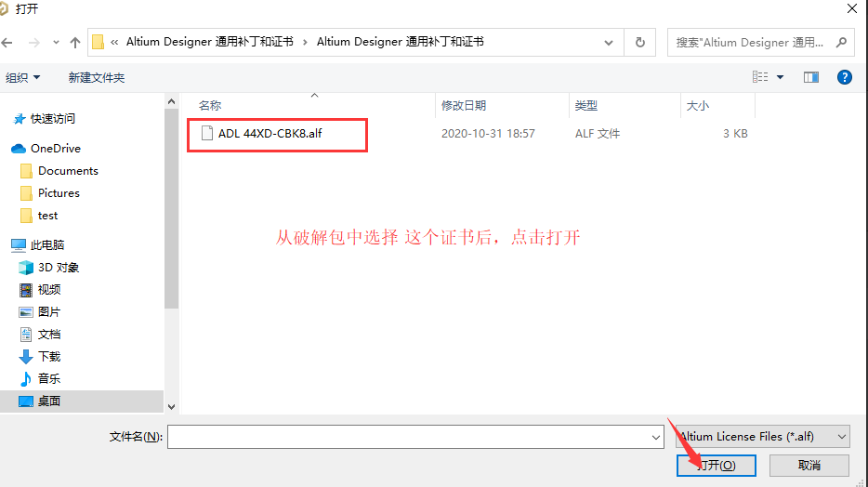Open OneDrive in the sidebar
This screenshot has height=487, width=868.
click(x=46, y=149)
